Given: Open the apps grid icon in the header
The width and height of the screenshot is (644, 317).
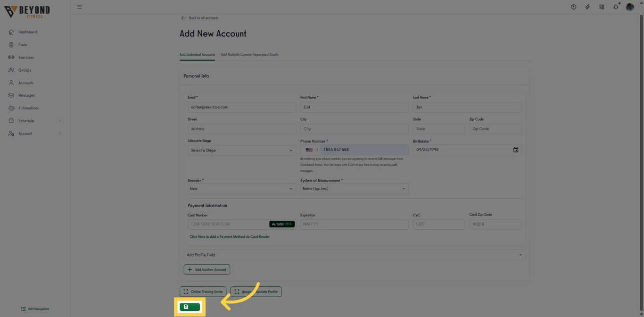Looking at the screenshot, I should tap(602, 7).
